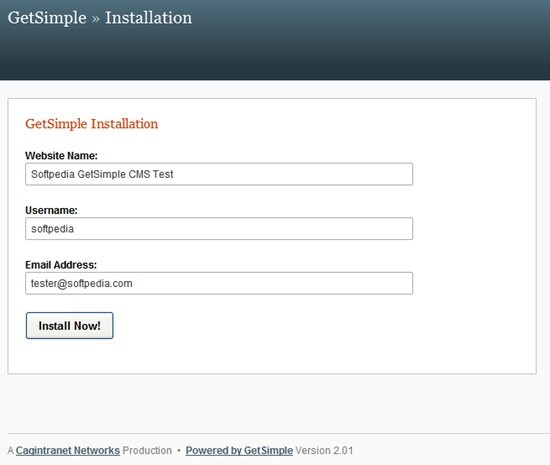Click the leading "A" in footer
Image resolution: width=550 pixels, height=465 pixels.
click(11, 451)
